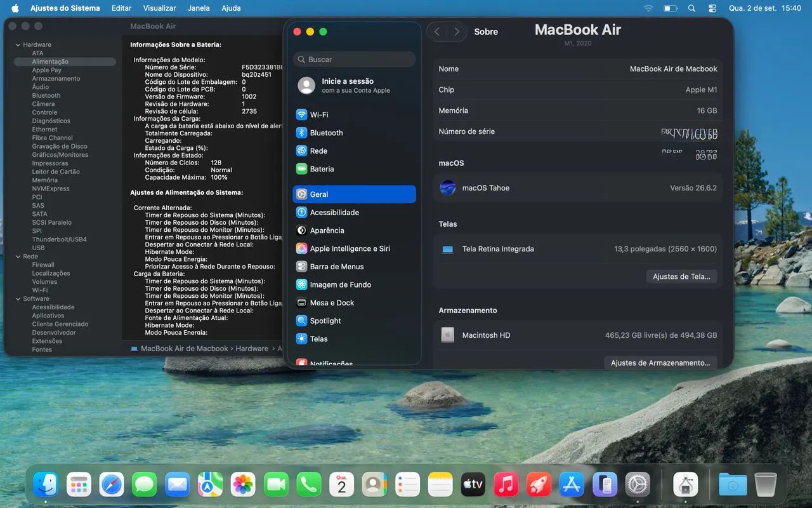Image resolution: width=812 pixels, height=508 pixels.
Task: Select Extensões under Software
Action: pyautogui.click(x=47, y=341)
